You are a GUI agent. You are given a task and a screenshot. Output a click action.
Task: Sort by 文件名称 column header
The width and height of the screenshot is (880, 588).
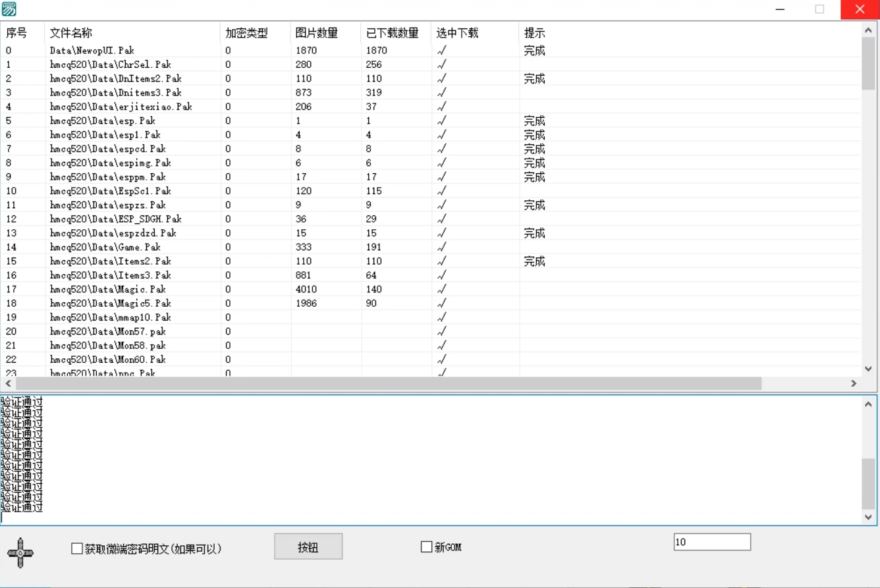click(132, 33)
